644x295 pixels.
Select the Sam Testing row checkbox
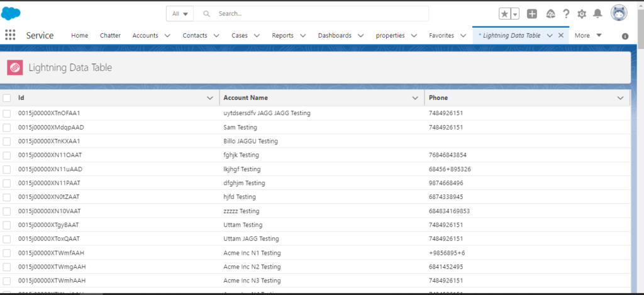pyautogui.click(x=6, y=127)
